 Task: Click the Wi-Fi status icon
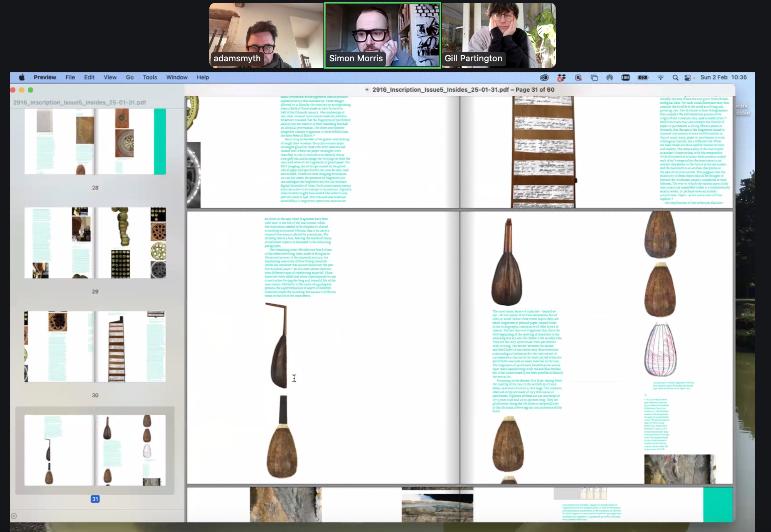click(660, 77)
